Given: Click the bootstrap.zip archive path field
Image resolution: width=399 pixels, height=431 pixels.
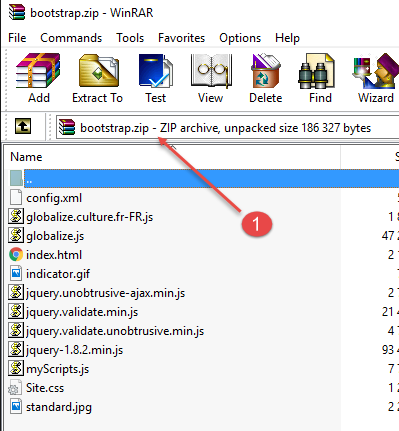Looking at the screenshot, I should pyautogui.click(x=227, y=127).
